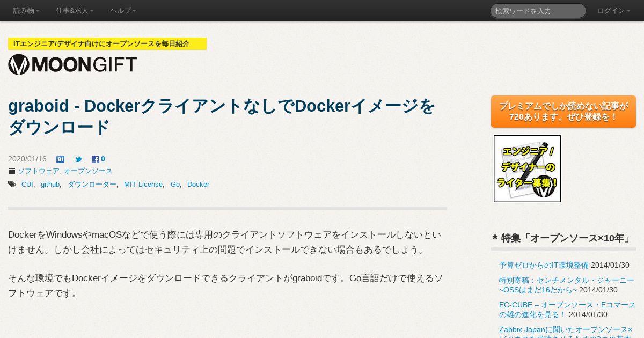Click the yellow ITエンジニア/デザイナ向け tagline banner
The width and height of the screenshot is (644, 338).
pos(107,44)
